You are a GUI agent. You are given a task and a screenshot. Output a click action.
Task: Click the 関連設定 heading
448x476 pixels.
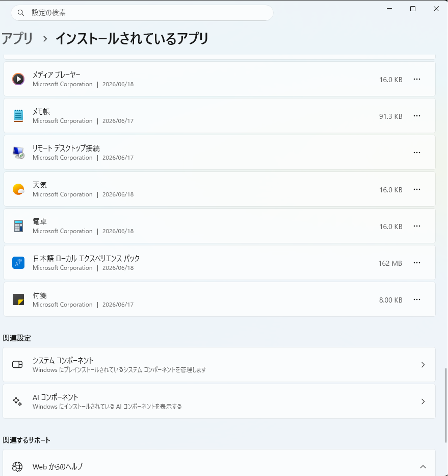pyautogui.click(x=17, y=338)
